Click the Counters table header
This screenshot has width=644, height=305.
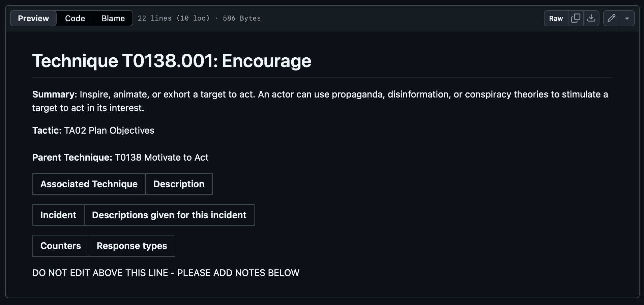[61, 246]
